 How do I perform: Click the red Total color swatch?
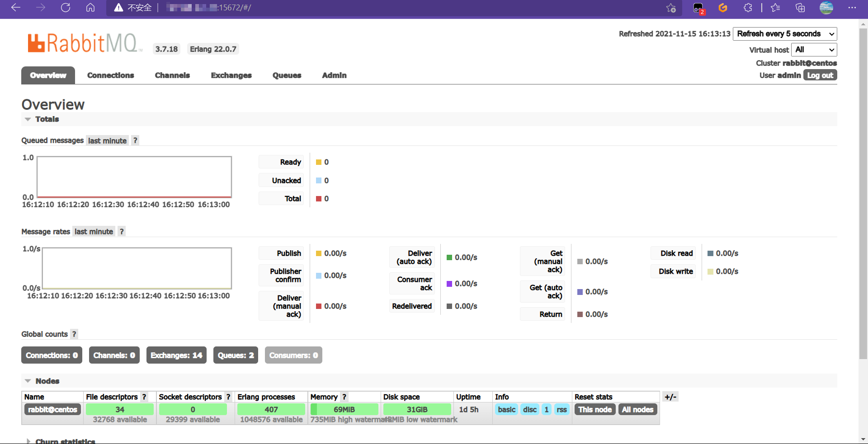(x=319, y=199)
